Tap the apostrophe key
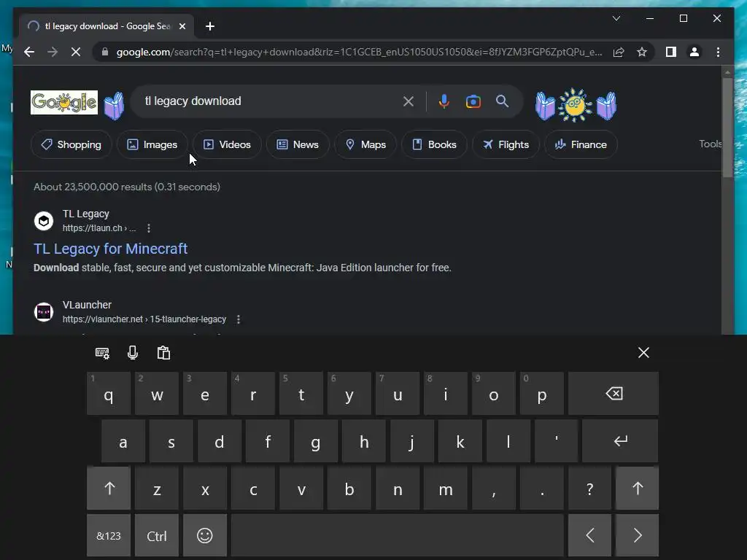 (x=556, y=441)
